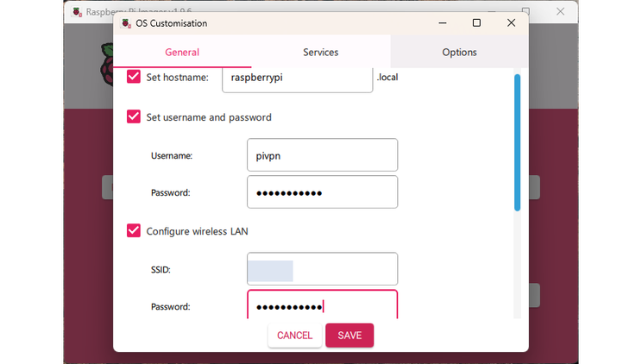Viewport: 642px width, 364px height.
Task: Maximize the OS Customisation dialog
Action: point(476,23)
